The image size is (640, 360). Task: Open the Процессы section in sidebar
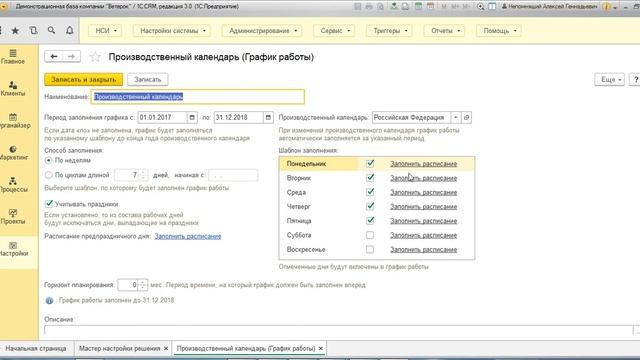pos(13,185)
